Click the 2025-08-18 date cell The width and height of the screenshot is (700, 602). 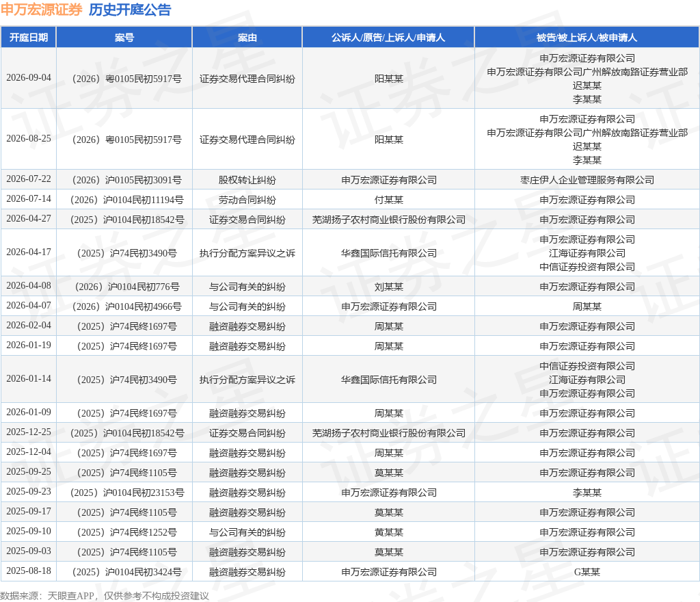pyautogui.click(x=29, y=571)
